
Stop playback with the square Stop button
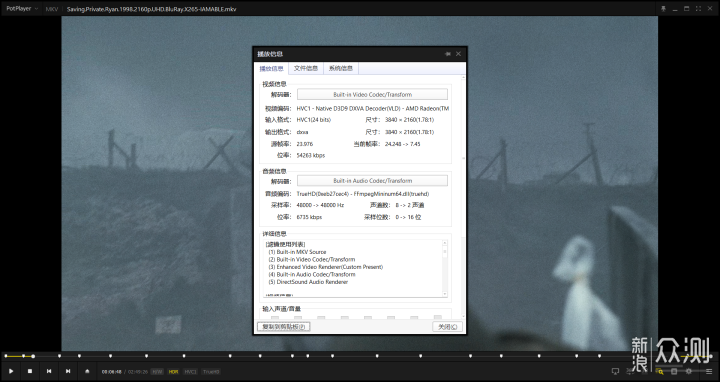(30, 371)
